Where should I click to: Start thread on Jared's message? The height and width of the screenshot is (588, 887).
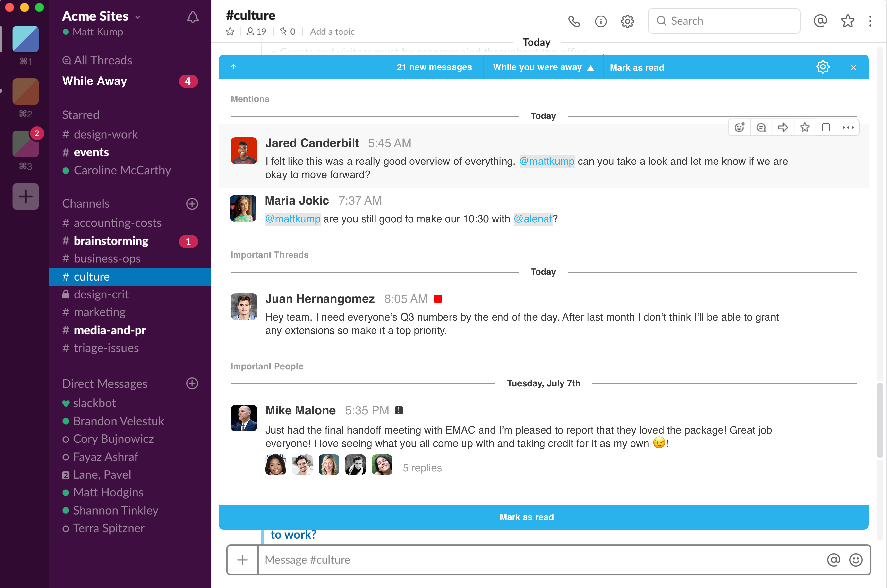(x=761, y=128)
